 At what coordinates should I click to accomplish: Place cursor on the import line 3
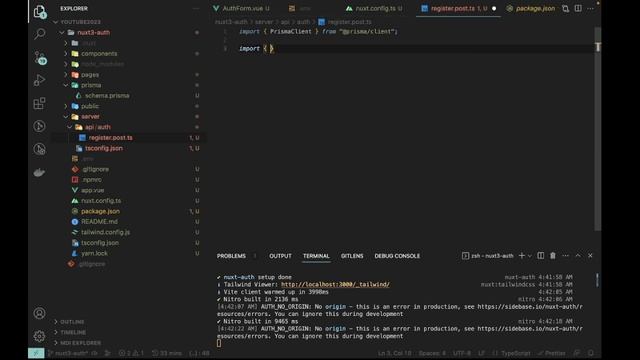point(256,49)
